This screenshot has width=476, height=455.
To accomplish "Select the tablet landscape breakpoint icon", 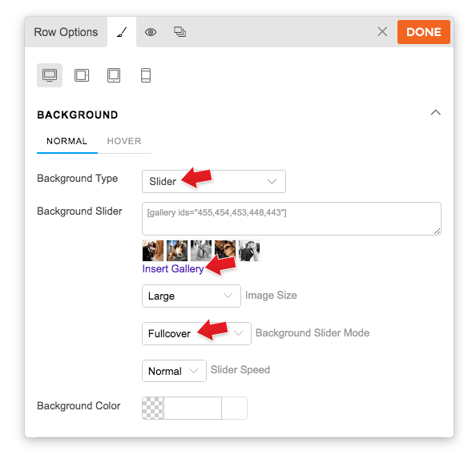I will pyautogui.click(x=82, y=75).
